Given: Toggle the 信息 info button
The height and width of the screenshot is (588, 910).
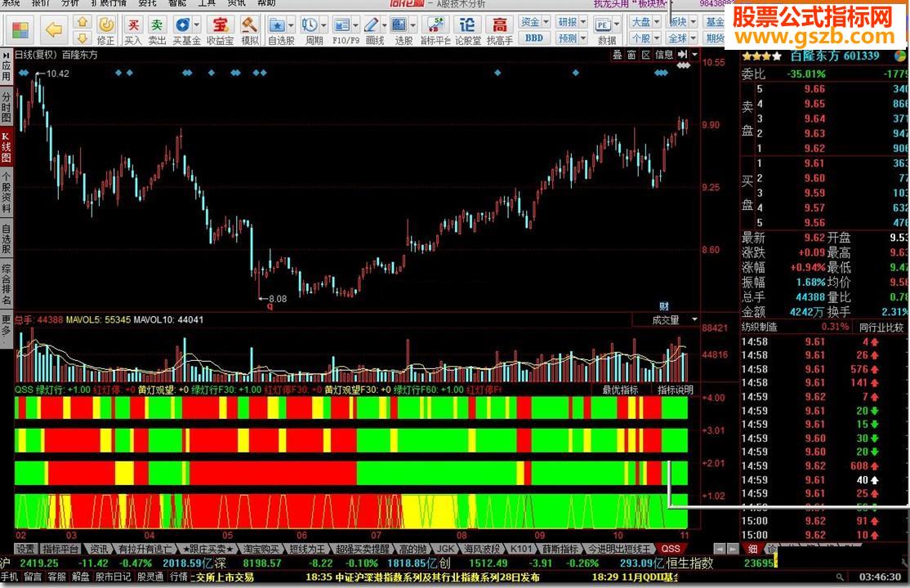Looking at the screenshot, I should [664, 55].
